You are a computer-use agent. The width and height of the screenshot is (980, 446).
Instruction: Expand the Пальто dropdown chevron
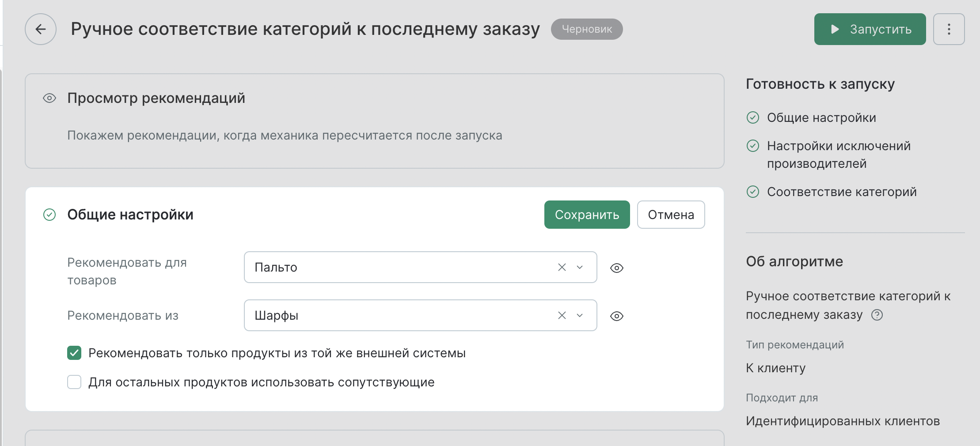pyautogui.click(x=580, y=267)
